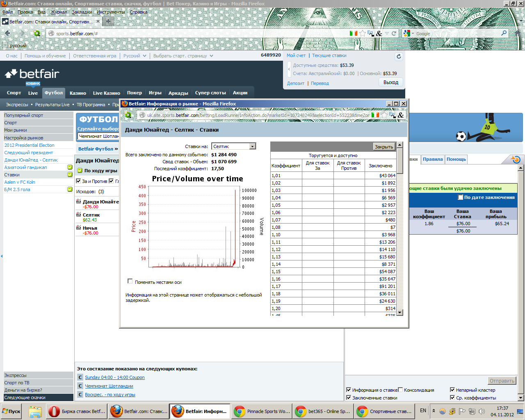Click the green icon beside Б/М 2.5 гола

point(70,189)
